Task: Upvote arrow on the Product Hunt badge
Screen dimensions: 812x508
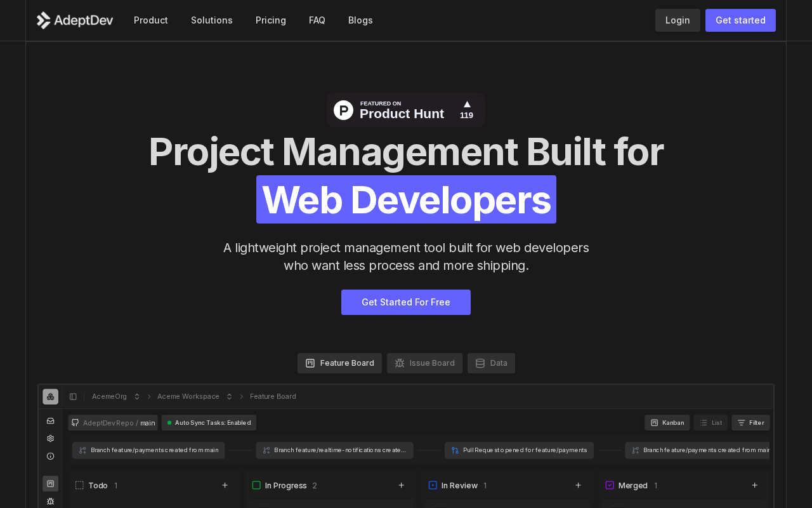Action: (467, 104)
